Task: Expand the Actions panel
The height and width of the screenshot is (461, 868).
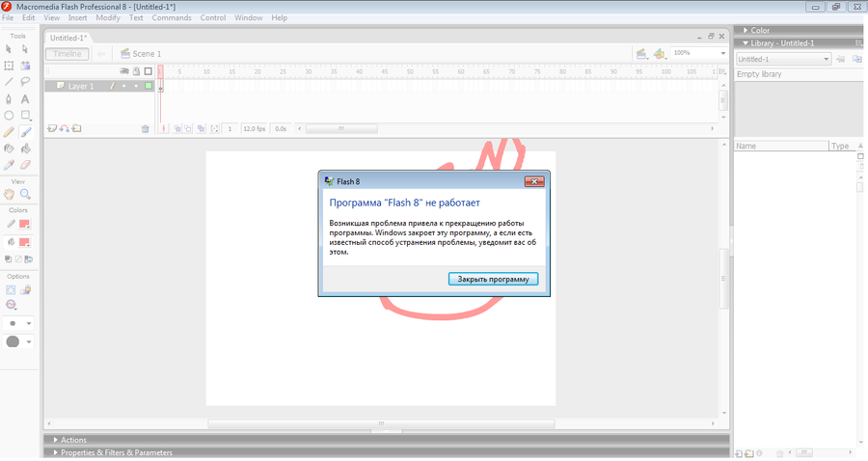Action: [55, 440]
